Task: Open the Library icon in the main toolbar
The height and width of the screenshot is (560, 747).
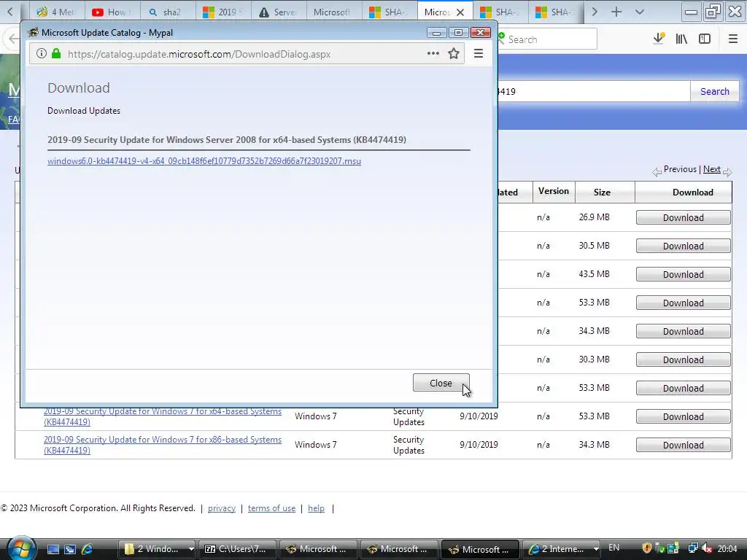Action: coord(681,39)
